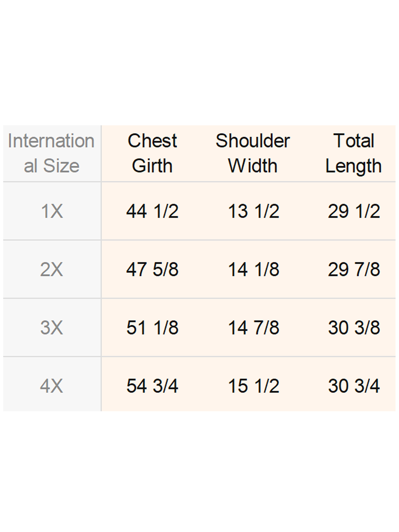Click the 14 7/8 shoulder width value

click(x=254, y=327)
